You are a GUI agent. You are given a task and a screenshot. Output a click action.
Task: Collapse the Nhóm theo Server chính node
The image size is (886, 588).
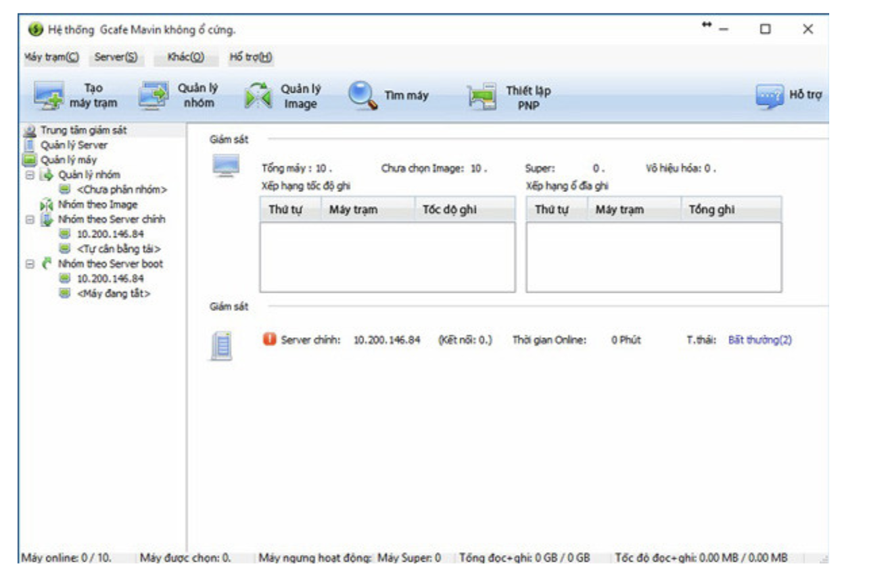30,220
